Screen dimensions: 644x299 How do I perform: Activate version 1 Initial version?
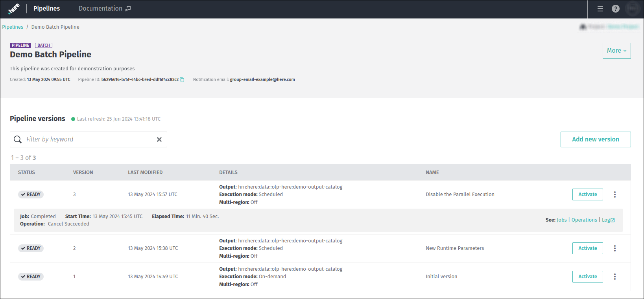click(588, 277)
